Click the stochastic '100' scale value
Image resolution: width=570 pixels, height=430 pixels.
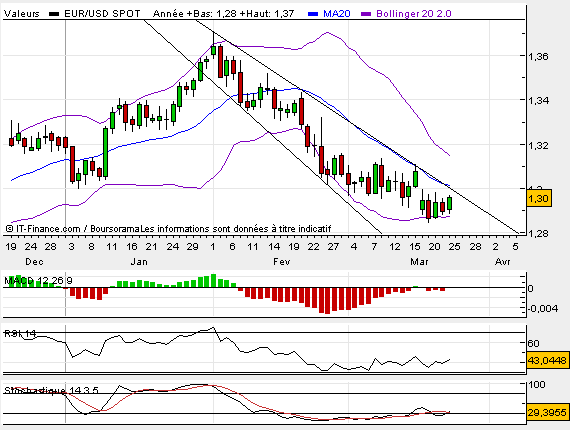pyautogui.click(x=537, y=385)
